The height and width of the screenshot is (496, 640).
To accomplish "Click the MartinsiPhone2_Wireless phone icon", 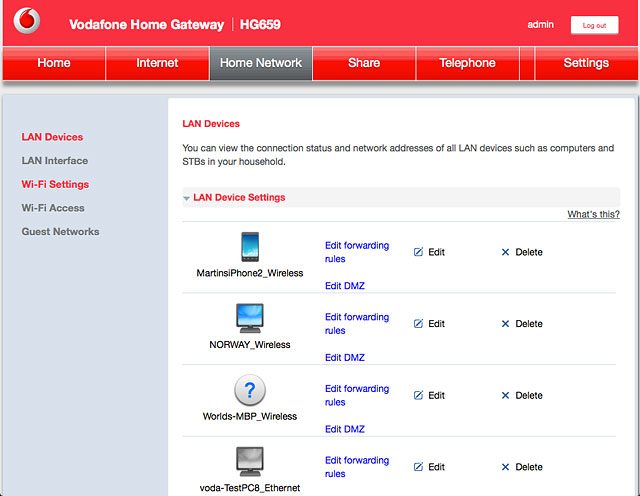I will (250, 247).
